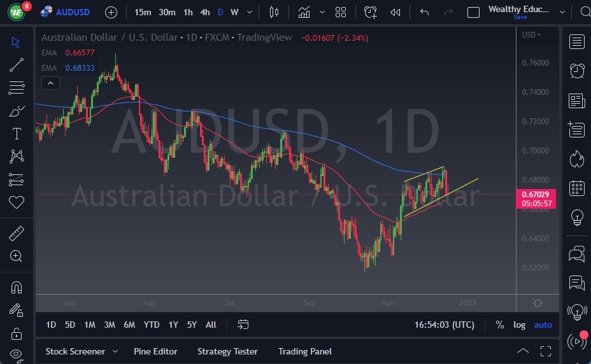Create an alert with clock-plus icon
This screenshot has height=364, width=591.
pyautogui.click(x=370, y=13)
